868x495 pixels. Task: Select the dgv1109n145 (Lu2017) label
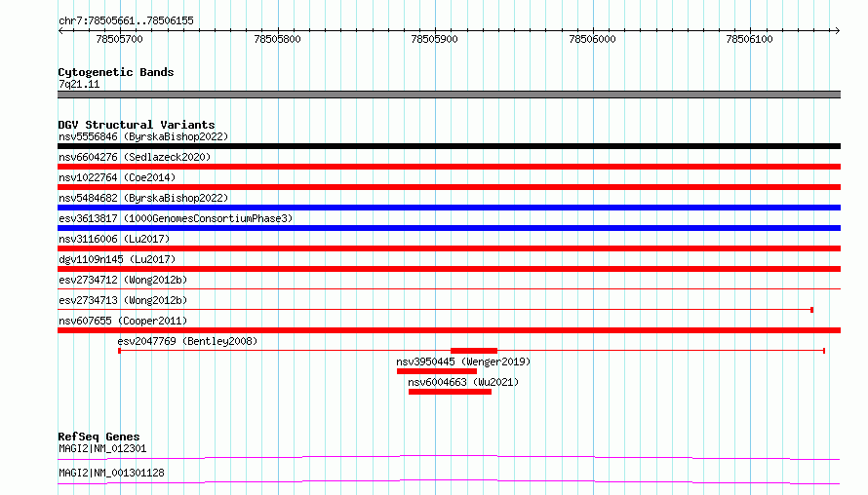[x=117, y=259]
